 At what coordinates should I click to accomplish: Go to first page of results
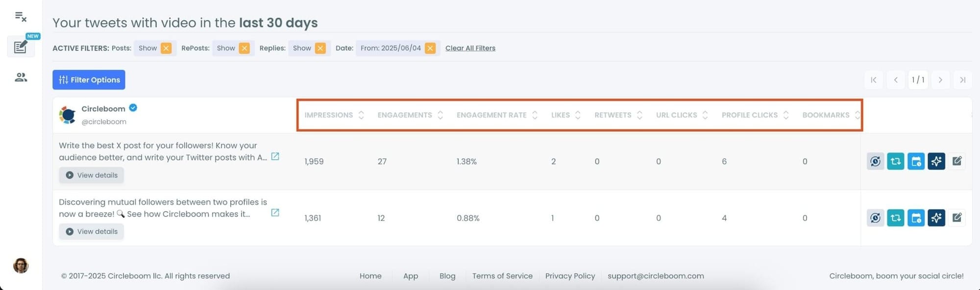[874, 80]
